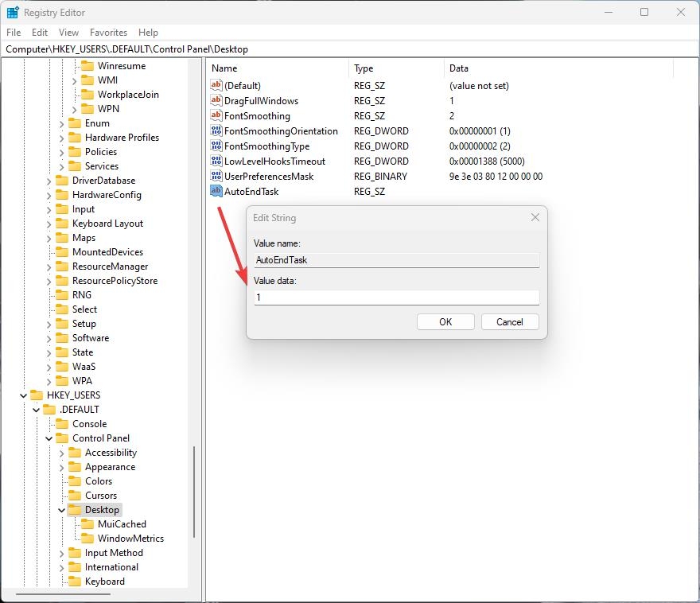Select the (Default) string value icon
Viewport: 700px width, 603px height.
[x=216, y=85]
